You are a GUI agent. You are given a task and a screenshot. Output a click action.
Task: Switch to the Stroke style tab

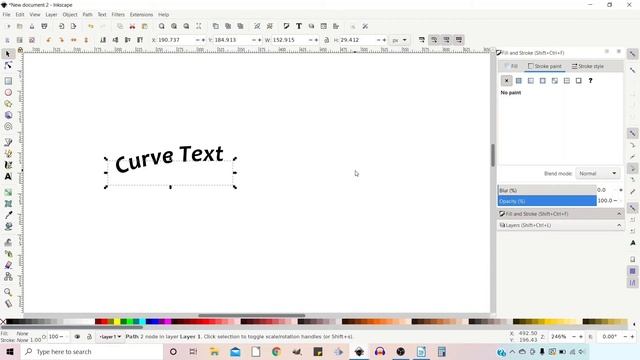click(588, 66)
